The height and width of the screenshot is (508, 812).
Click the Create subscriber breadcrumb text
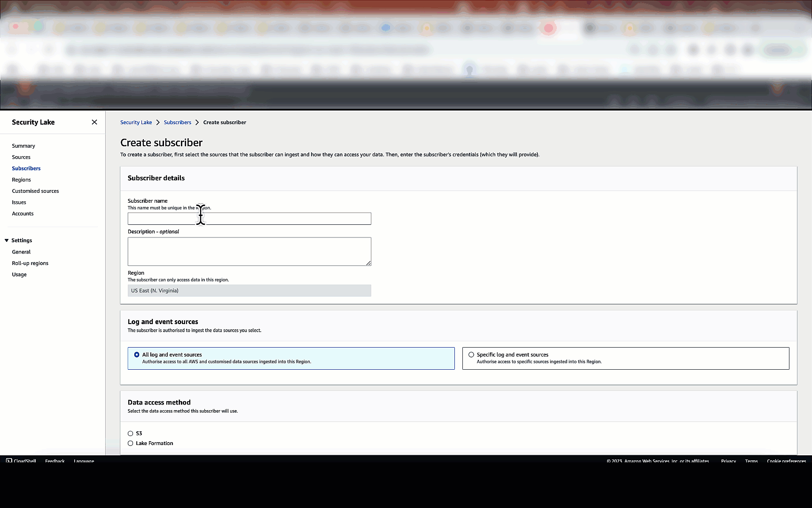(225, 122)
